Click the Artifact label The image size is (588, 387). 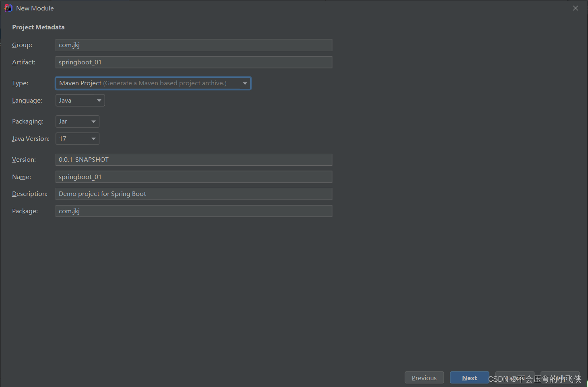coord(24,62)
